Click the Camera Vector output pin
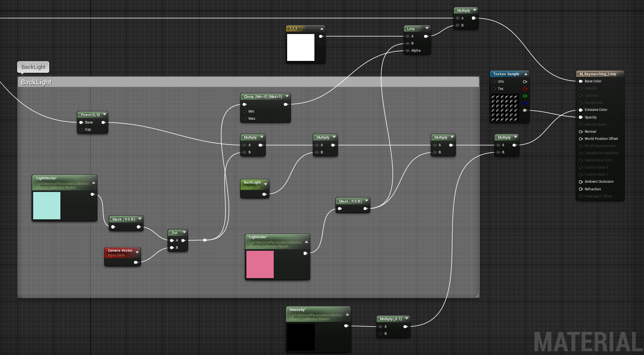The image size is (644, 355). (136, 263)
